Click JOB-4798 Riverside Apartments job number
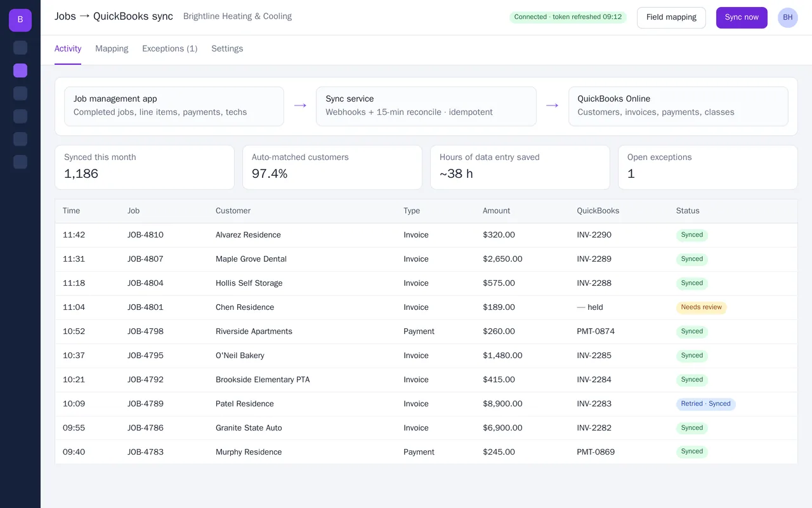The width and height of the screenshot is (812, 508). tap(145, 331)
